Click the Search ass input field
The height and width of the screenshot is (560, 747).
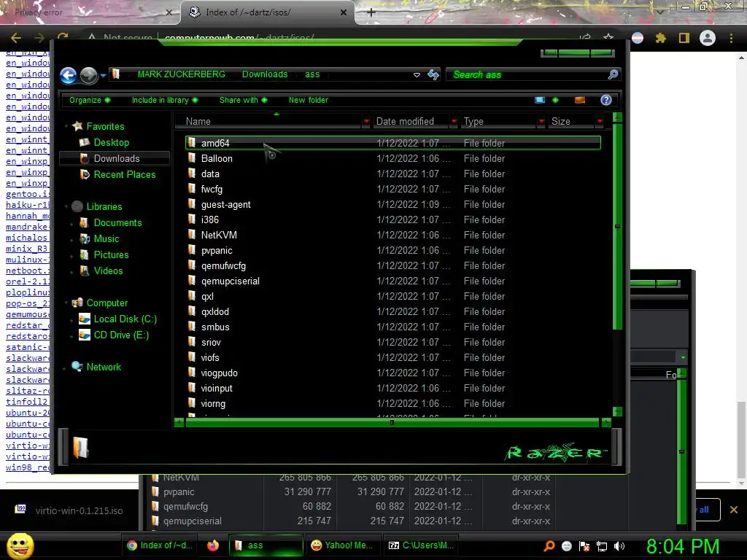click(x=526, y=75)
